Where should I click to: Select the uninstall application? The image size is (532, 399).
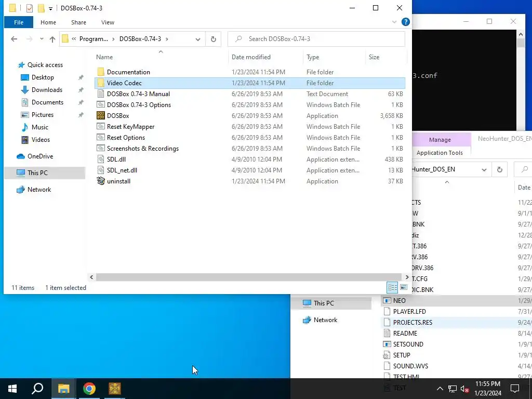tap(118, 181)
